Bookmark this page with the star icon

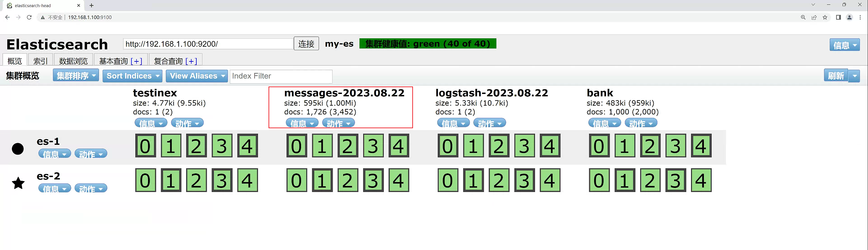pyautogui.click(x=825, y=17)
